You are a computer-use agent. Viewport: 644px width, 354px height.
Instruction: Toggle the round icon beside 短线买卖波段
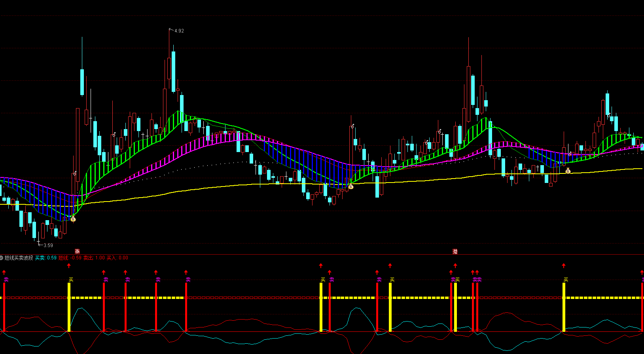2,258
